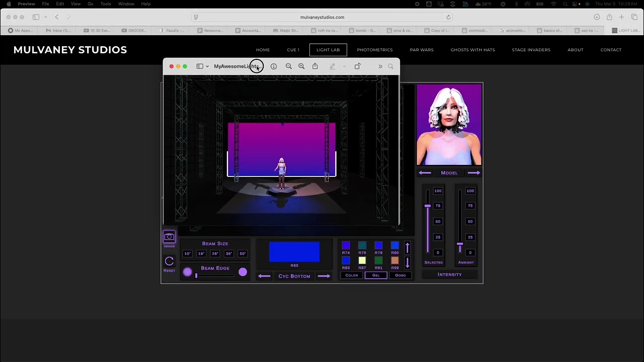The height and width of the screenshot is (362, 644).
Task: Set Ambient intensity to 0
Action: 470,253
